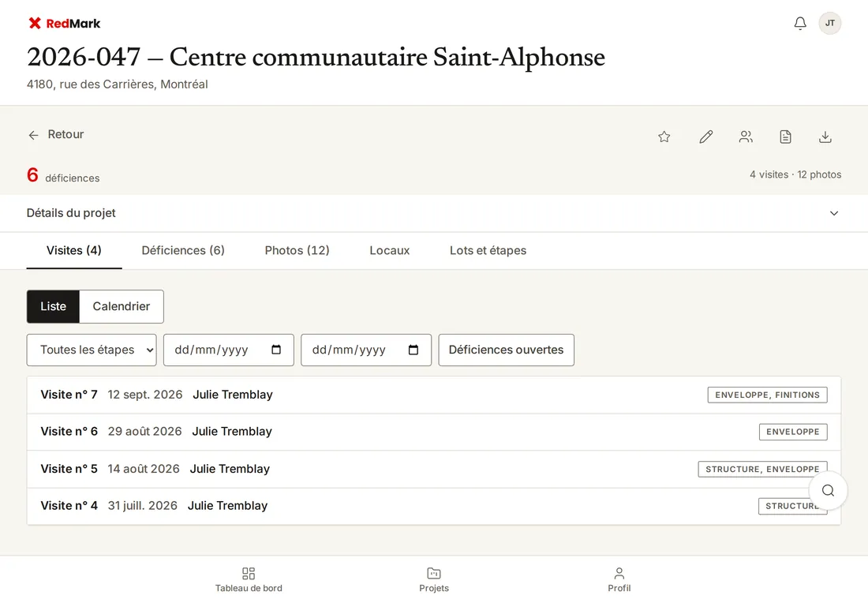Viewport: 868px width, 603px height.
Task: Open Visite n° 4 row
Action: point(434,506)
